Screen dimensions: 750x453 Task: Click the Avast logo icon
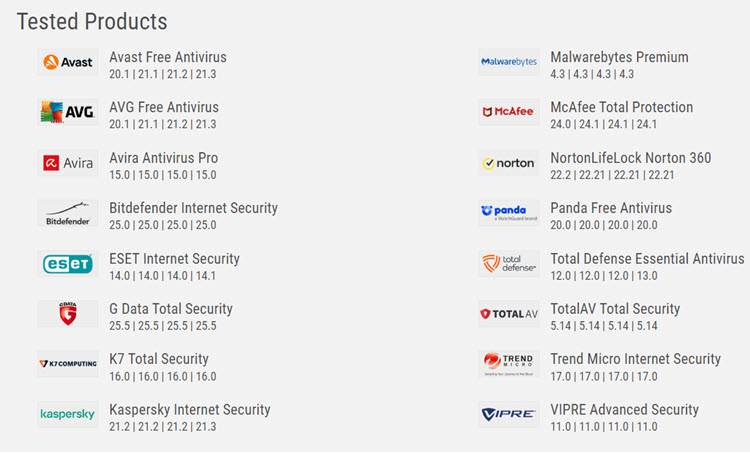(68, 62)
